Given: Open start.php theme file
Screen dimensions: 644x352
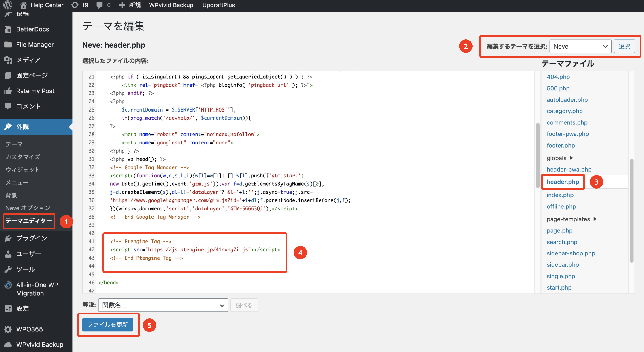Looking at the screenshot, I should tap(559, 288).
